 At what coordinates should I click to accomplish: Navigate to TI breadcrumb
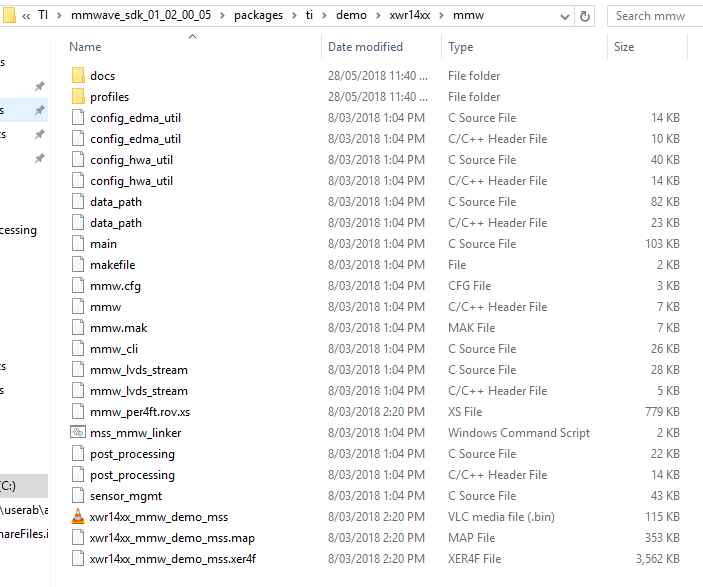pyautogui.click(x=43, y=15)
